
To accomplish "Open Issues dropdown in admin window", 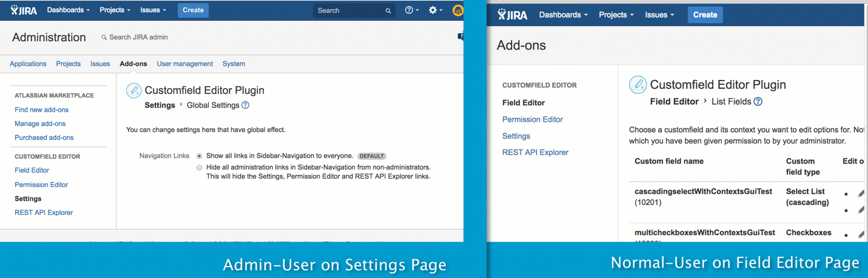I will pos(153,10).
